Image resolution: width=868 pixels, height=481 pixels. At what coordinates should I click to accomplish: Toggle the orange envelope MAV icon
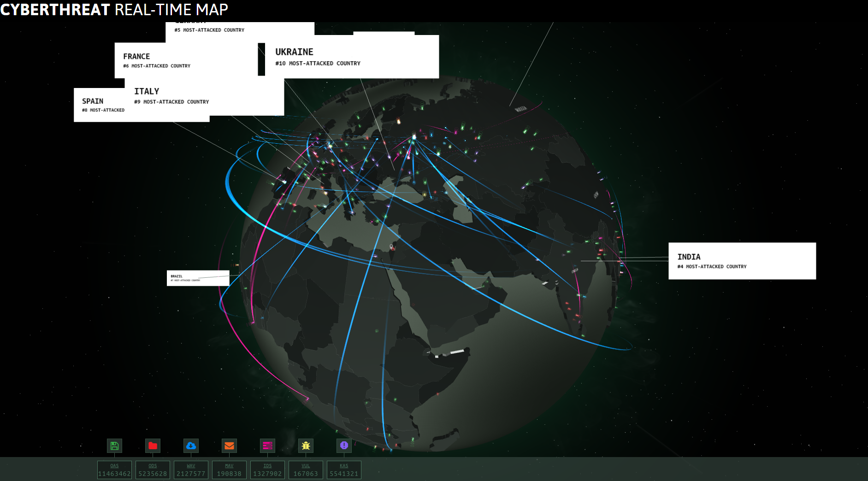click(229, 446)
